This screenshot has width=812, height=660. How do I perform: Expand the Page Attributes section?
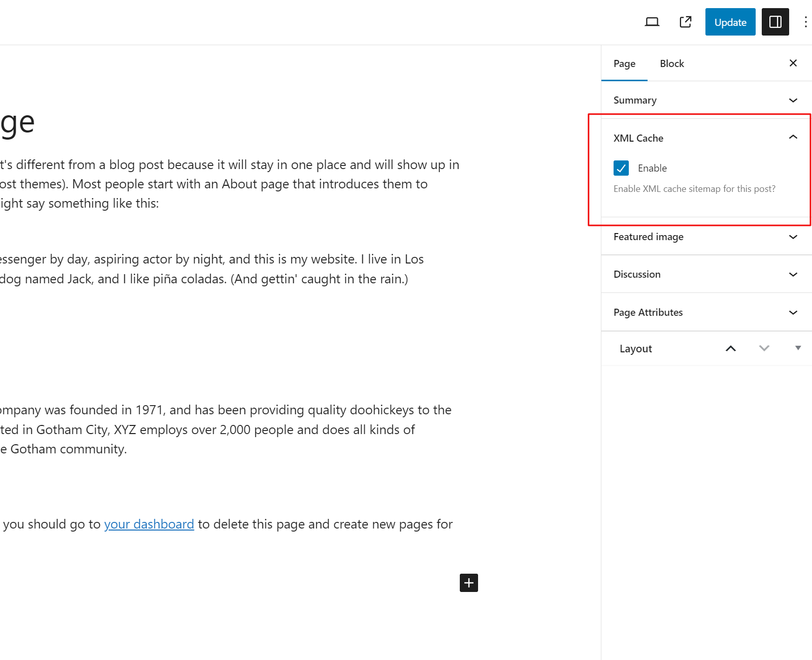click(x=706, y=312)
